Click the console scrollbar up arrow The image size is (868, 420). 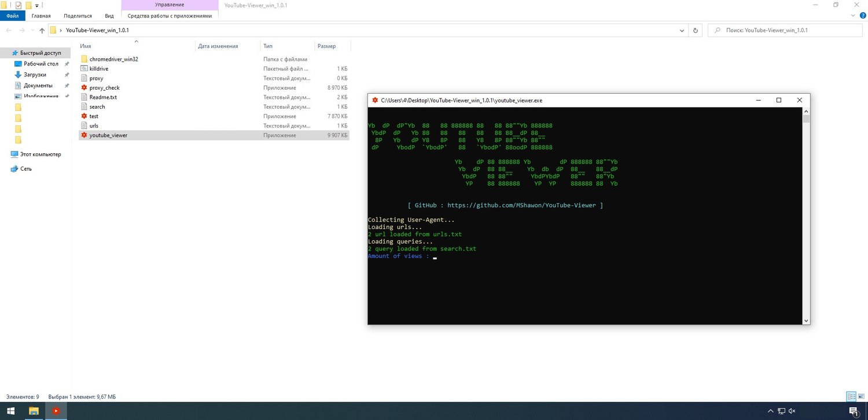point(806,110)
